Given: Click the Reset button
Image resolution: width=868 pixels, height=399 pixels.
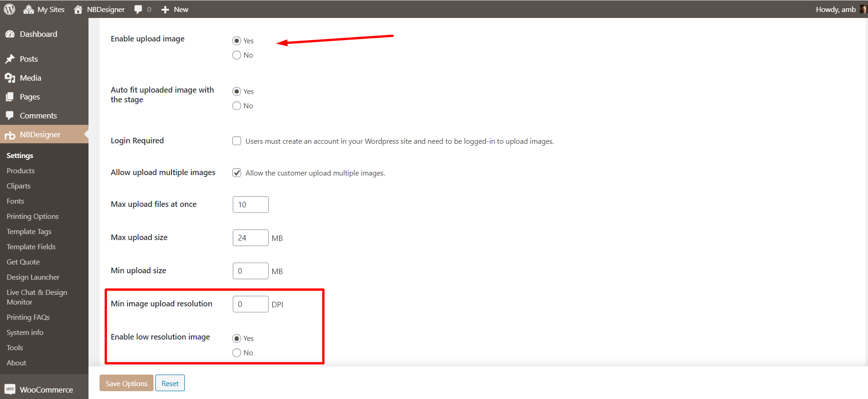Looking at the screenshot, I should (170, 383).
